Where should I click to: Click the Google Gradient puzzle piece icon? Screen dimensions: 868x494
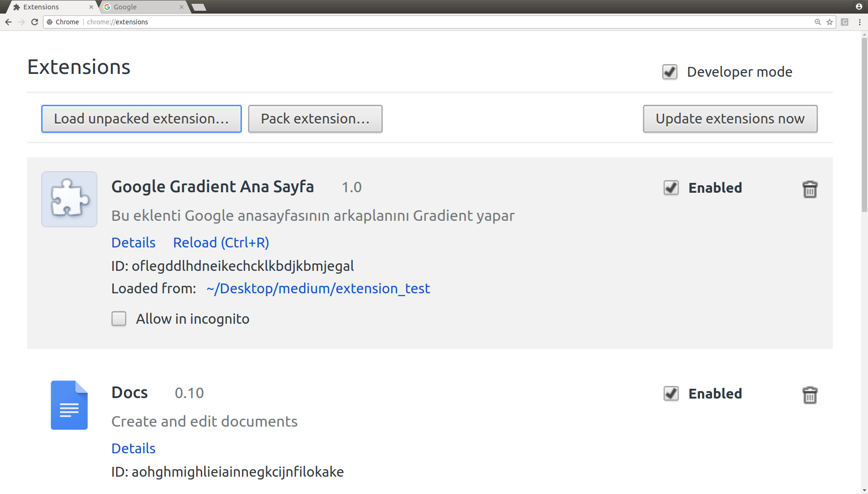[x=69, y=199]
